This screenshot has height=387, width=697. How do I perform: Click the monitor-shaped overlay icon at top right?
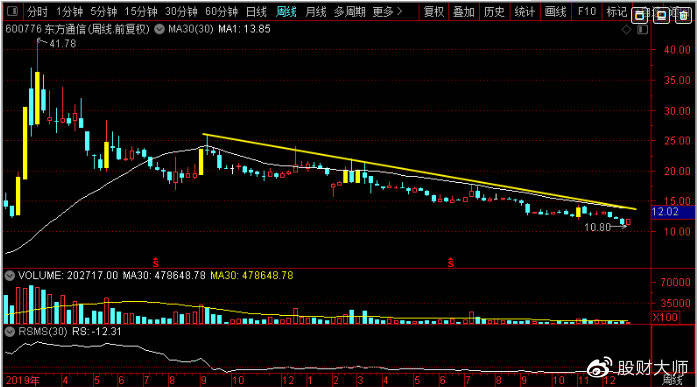(x=661, y=16)
